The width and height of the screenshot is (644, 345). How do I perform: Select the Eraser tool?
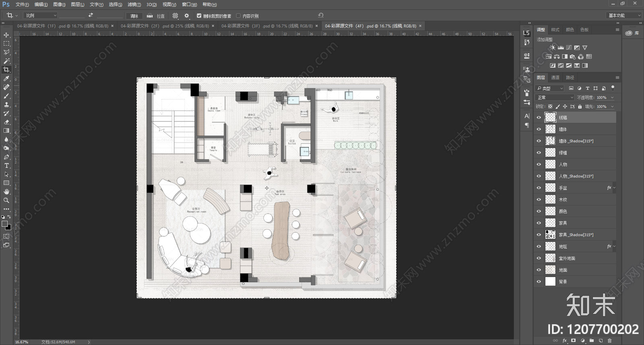[6, 122]
